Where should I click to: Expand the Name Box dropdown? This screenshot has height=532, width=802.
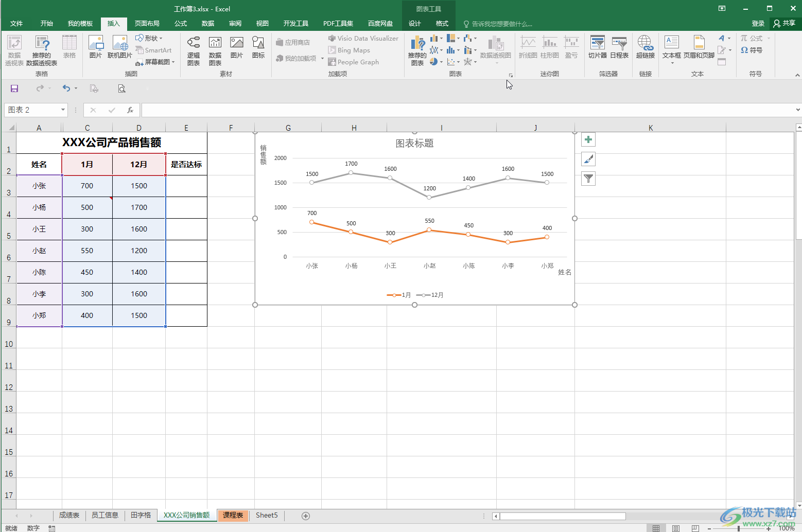coord(63,110)
